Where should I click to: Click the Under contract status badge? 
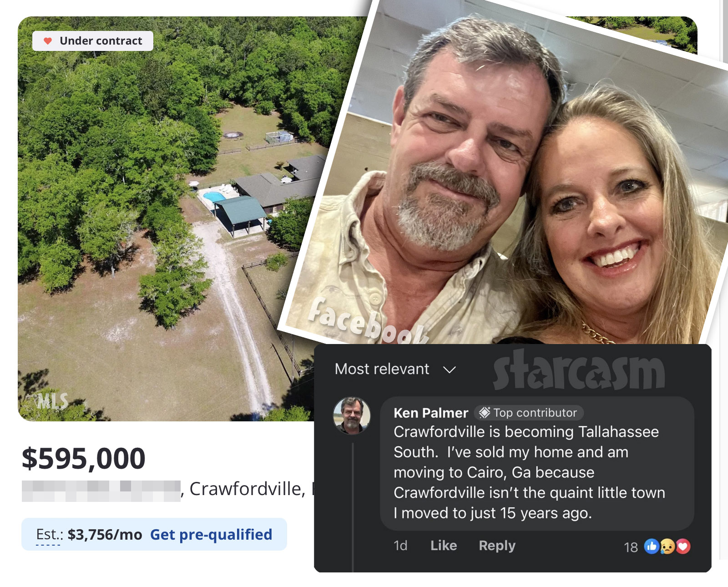pyautogui.click(x=93, y=41)
